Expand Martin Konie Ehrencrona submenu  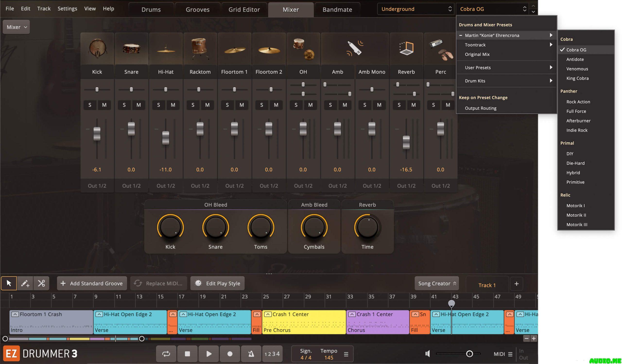click(x=507, y=35)
